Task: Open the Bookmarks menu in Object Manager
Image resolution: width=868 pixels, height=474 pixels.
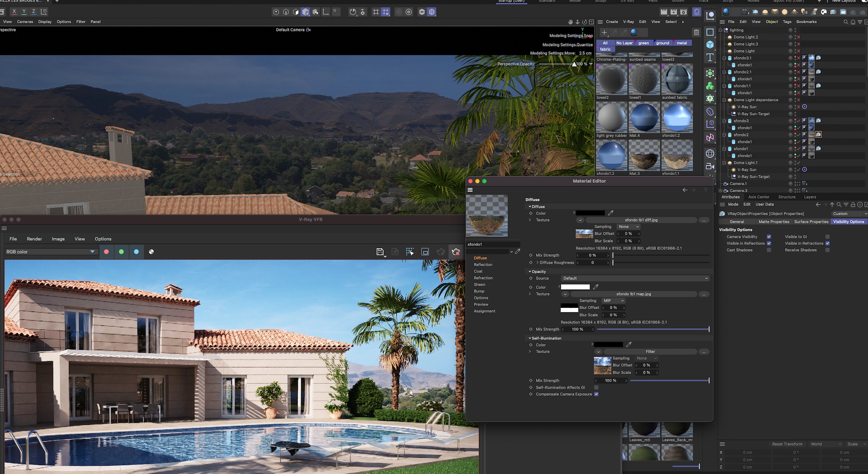Action: point(806,22)
